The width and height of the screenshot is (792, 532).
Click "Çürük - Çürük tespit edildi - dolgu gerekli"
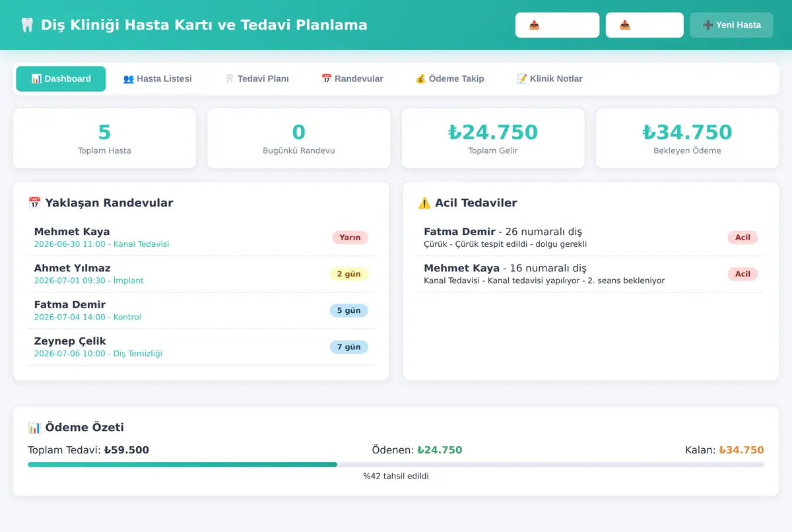(x=506, y=244)
